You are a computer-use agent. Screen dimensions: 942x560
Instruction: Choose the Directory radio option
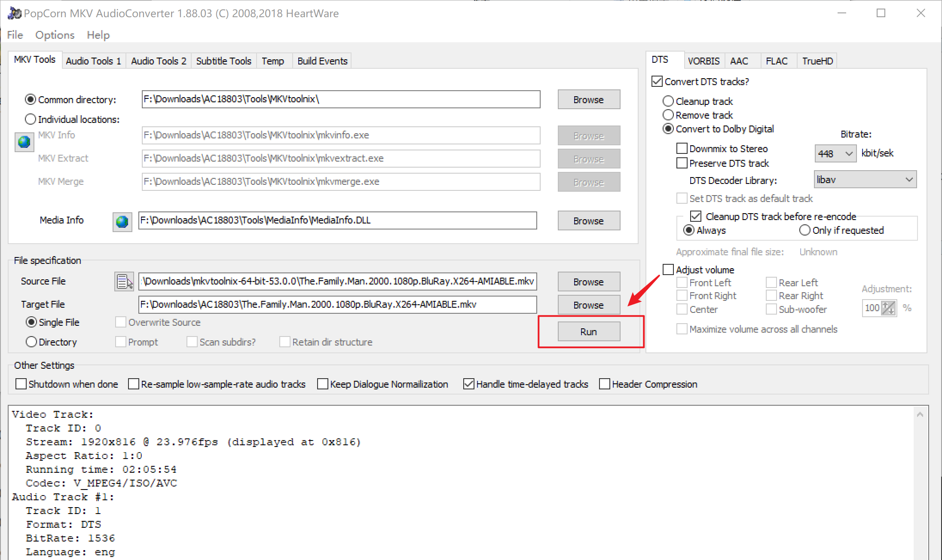(x=31, y=342)
